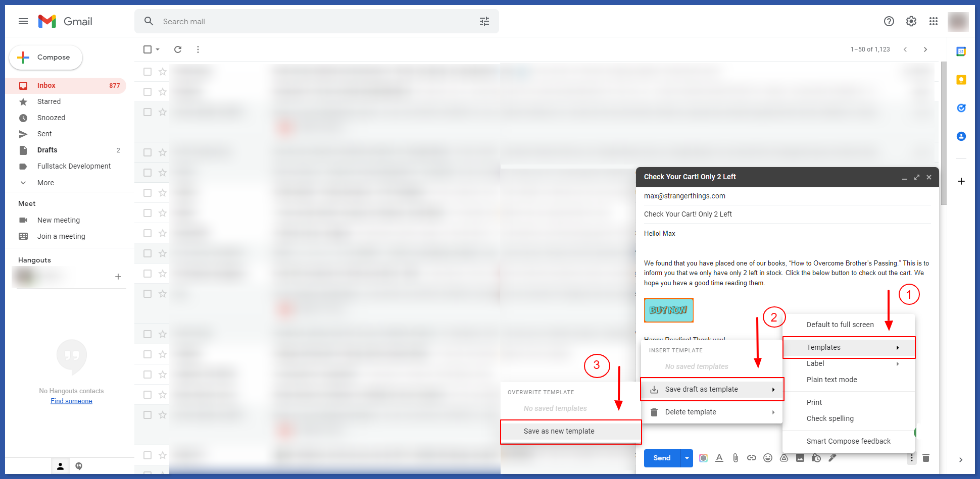980x479 pixels.
Task: Select Save as new template
Action: (559, 431)
